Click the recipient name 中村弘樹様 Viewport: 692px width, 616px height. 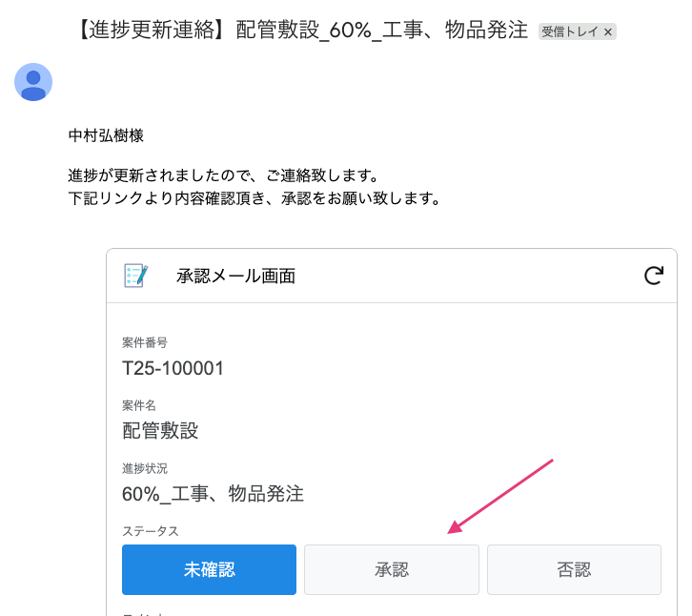pyautogui.click(x=106, y=135)
